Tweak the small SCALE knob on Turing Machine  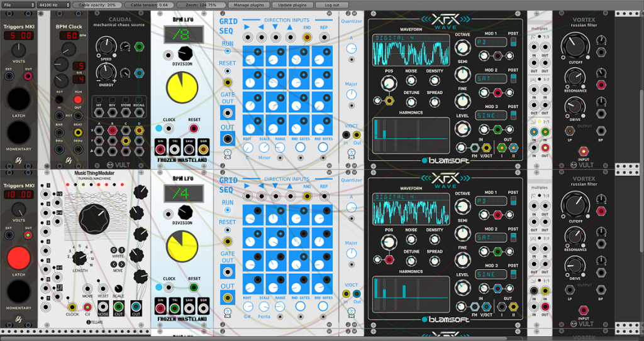pyautogui.click(x=118, y=288)
